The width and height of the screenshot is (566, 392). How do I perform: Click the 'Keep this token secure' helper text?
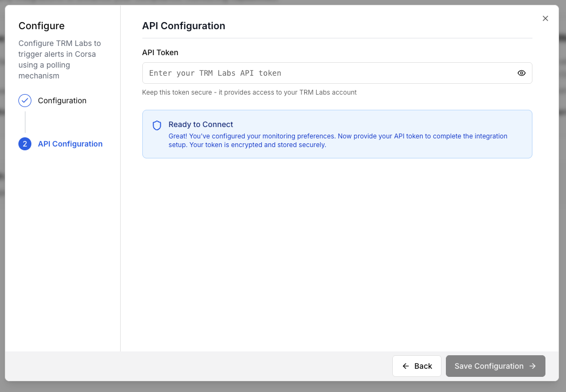click(x=249, y=92)
